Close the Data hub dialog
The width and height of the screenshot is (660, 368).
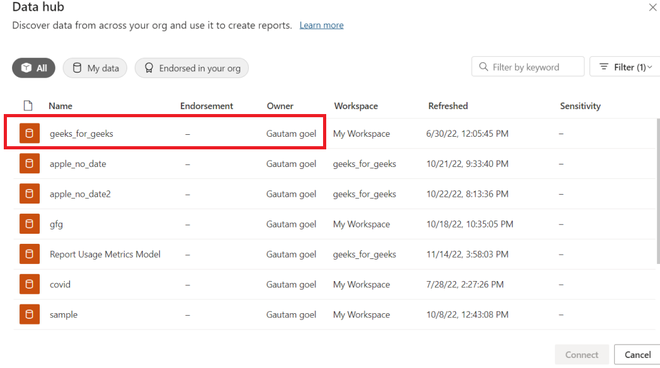(x=653, y=7)
